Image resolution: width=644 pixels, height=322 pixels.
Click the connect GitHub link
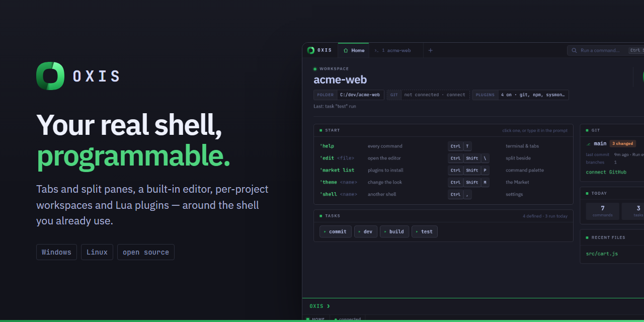(x=606, y=172)
